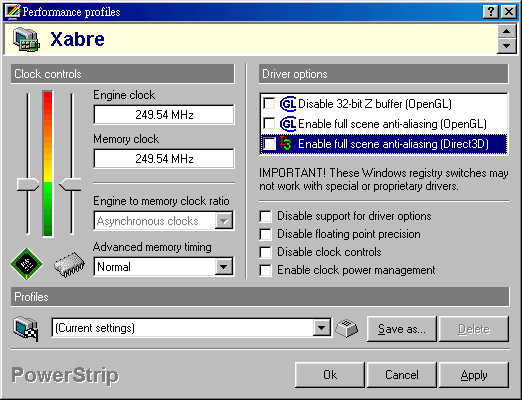Click the Ok button
Image resolution: width=522 pixels, height=400 pixels.
coord(330,375)
